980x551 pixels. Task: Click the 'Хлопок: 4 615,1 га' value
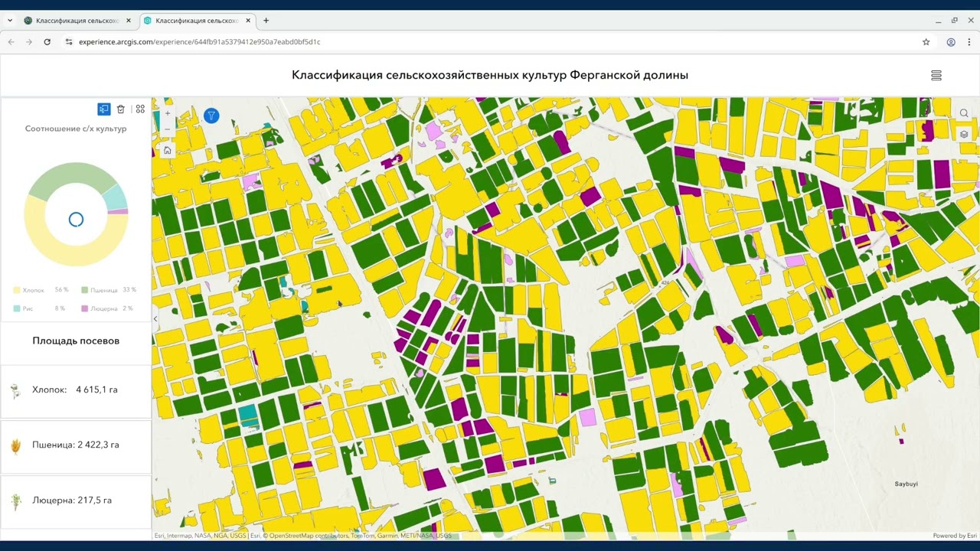coord(75,390)
